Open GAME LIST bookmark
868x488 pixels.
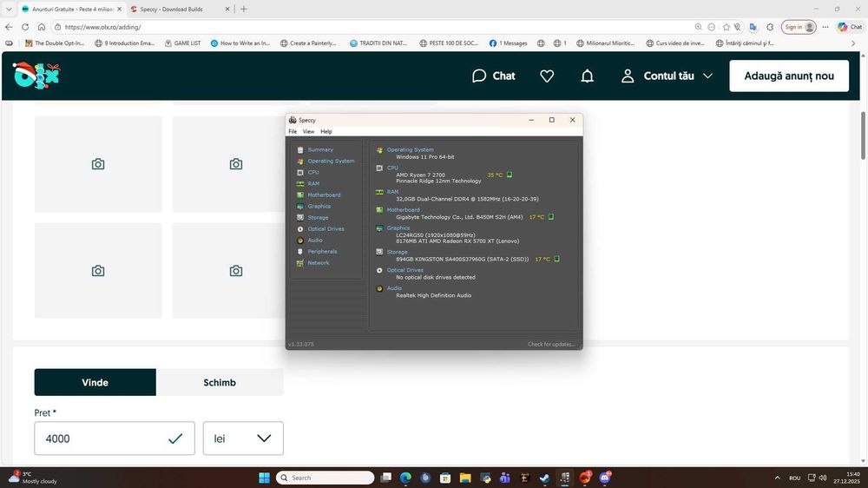coord(182,43)
